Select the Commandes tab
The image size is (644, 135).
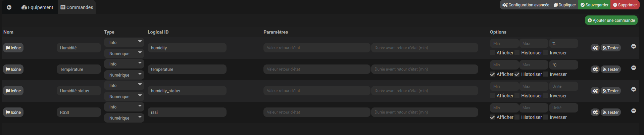tap(77, 7)
